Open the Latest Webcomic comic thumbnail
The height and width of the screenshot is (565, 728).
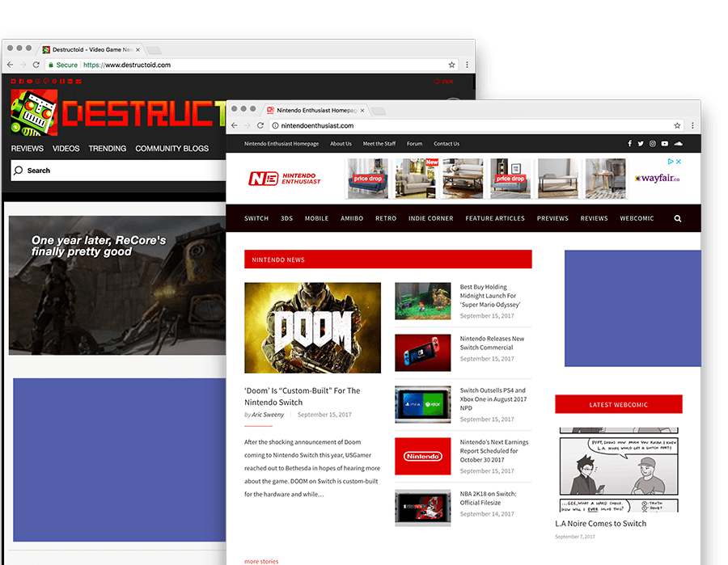(x=619, y=469)
